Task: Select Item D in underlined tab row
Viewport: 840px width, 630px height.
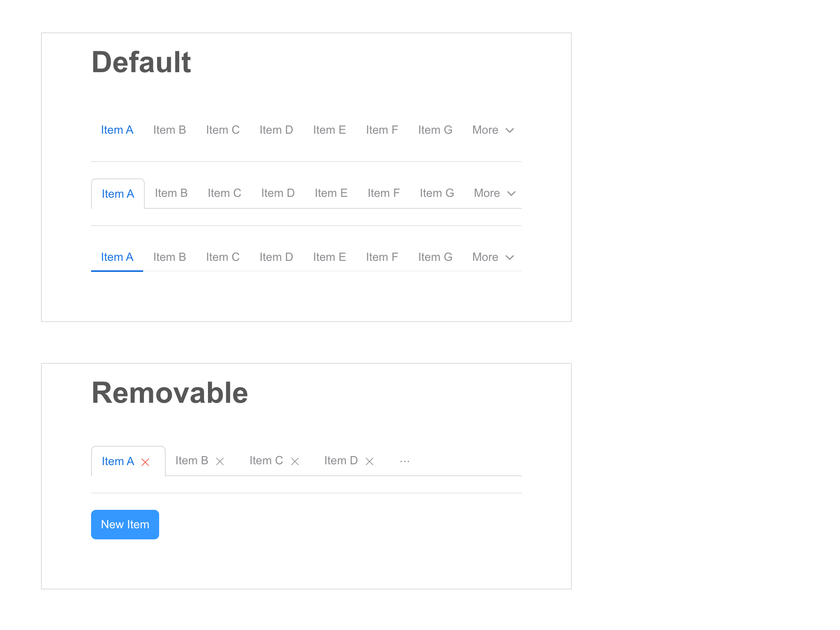Action: [276, 258]
